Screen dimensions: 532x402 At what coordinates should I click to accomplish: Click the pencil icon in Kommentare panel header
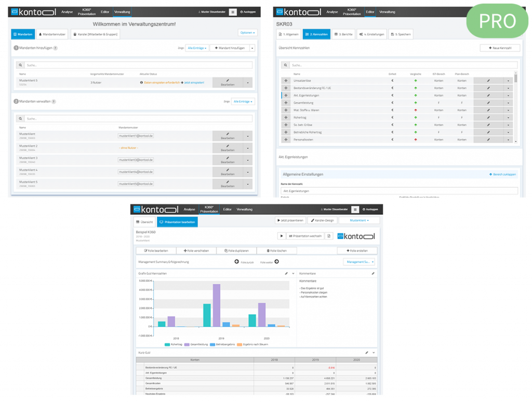(x=373, y=273)
